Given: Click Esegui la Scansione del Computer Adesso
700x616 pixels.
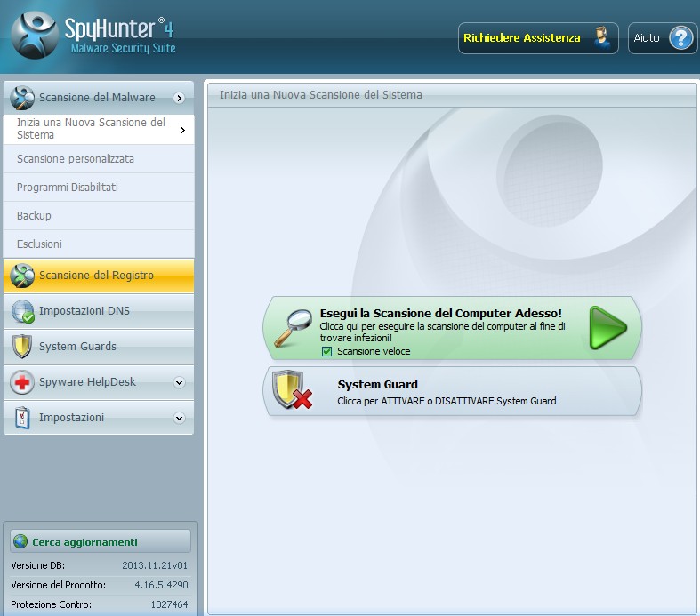Looking at the screenshot, I should pos(452,328).
